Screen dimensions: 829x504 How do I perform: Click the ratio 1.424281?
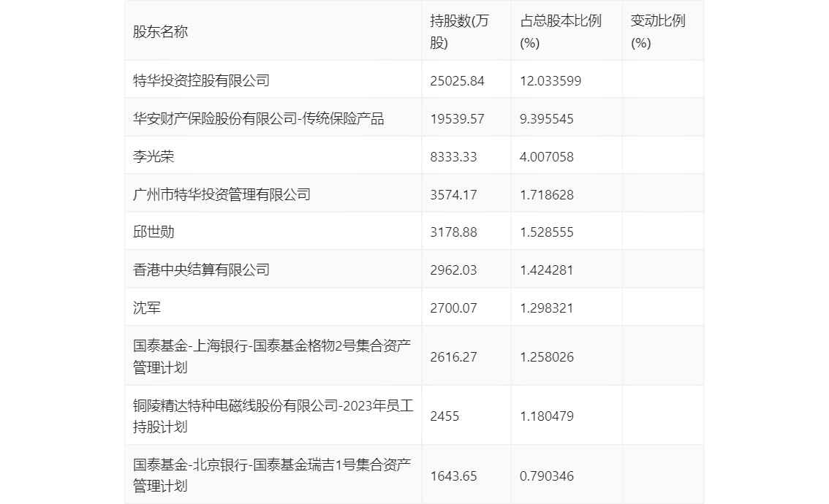547,270
